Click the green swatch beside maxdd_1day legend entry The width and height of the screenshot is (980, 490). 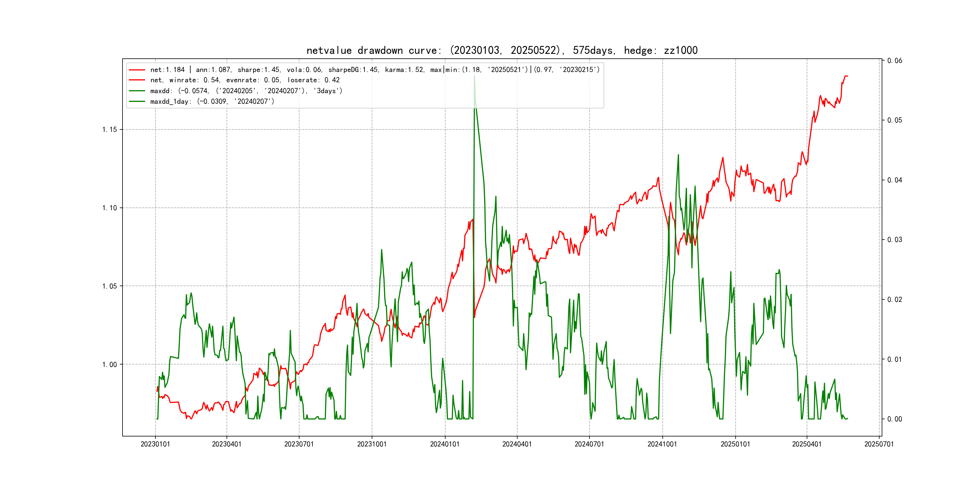click(x=137, y=102)
